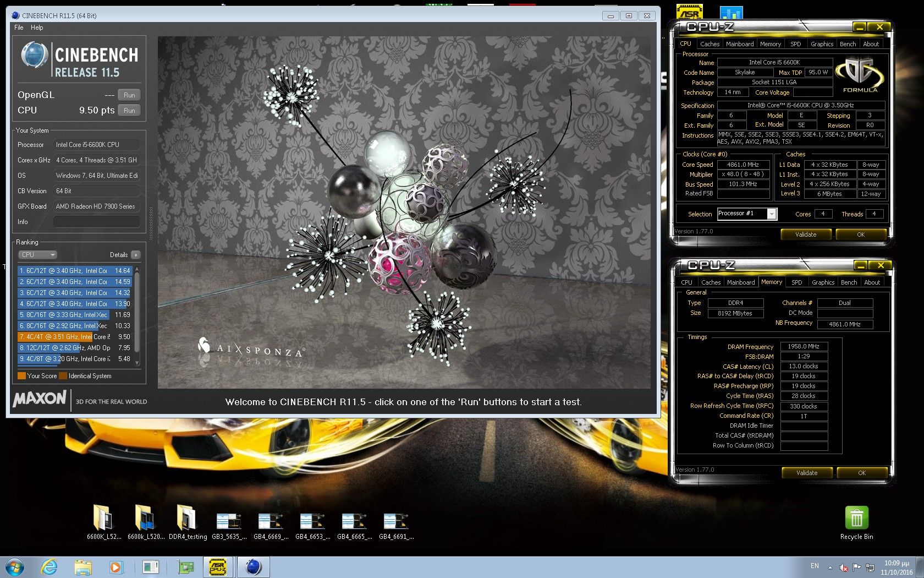
Task: Click the orange Your Score legend swatch
Action: pos(22,376)
